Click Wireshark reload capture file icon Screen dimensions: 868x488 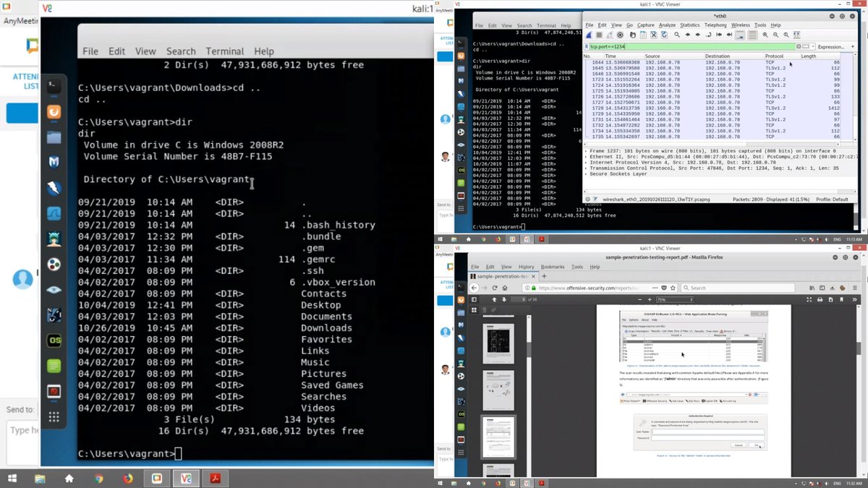(x=664, y=35)
